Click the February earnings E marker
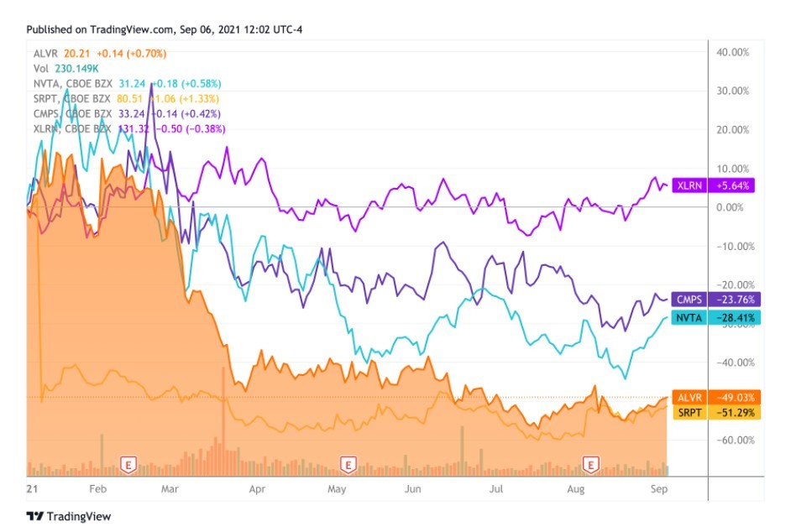 click(x=128, y=464)
